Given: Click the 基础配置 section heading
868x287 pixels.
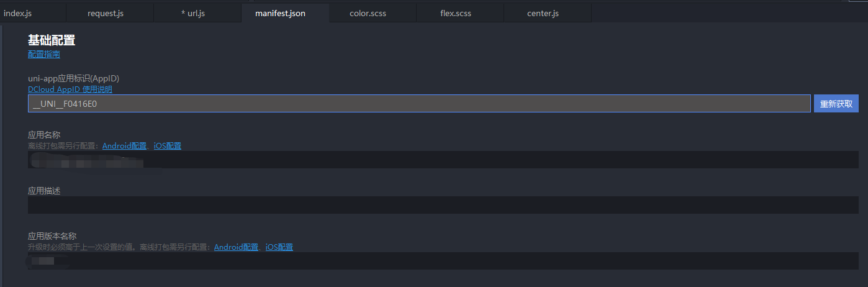Looking at the screenshot, I should coord(52,40).
